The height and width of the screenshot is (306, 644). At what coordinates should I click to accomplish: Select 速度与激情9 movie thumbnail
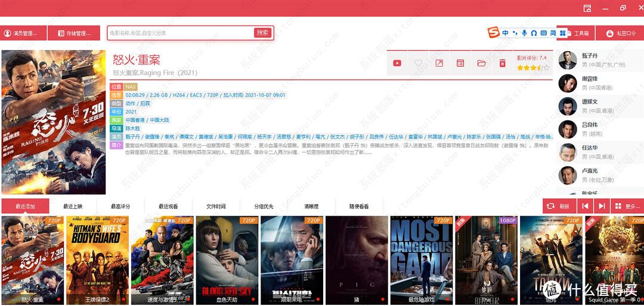click(162, 261)
